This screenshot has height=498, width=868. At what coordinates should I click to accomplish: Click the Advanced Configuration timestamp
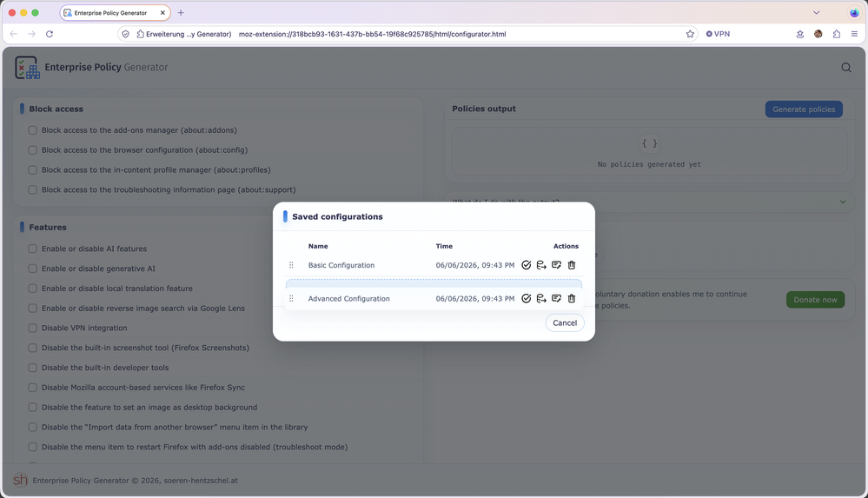(475, 299)
